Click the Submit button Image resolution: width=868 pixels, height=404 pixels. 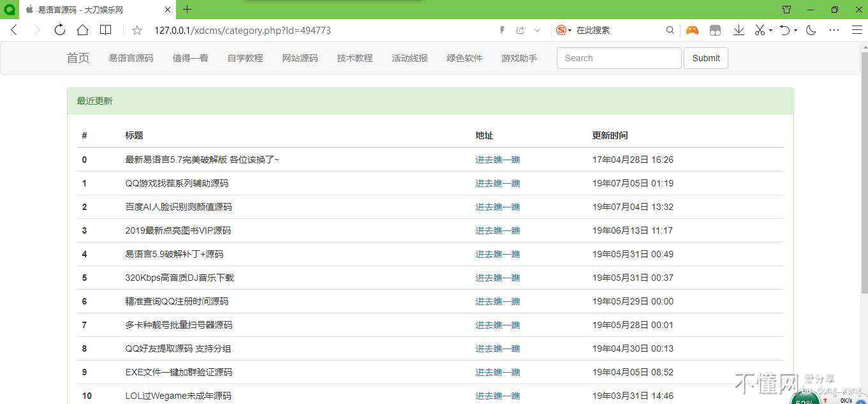coord(706,58)
